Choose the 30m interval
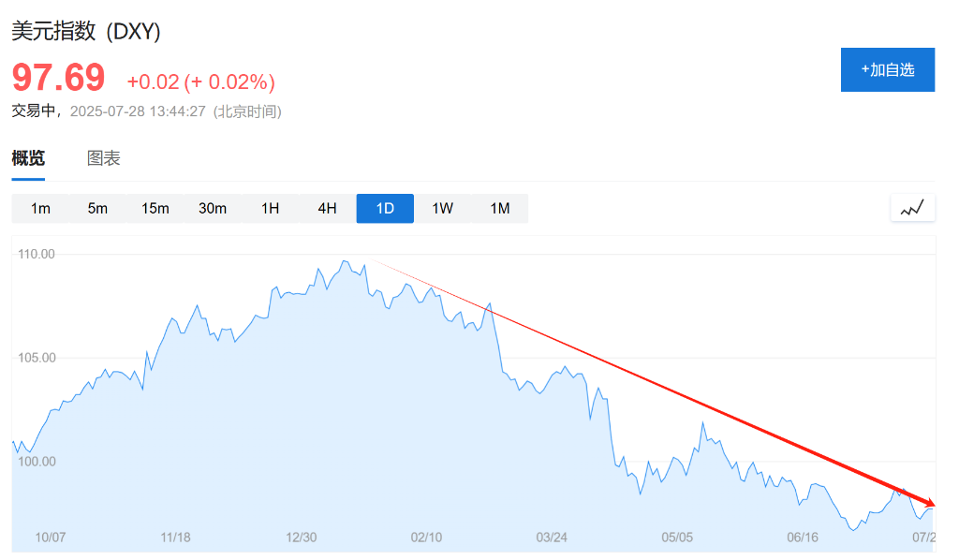This screenshot has height=560, width=959. (x=213, y=208)
